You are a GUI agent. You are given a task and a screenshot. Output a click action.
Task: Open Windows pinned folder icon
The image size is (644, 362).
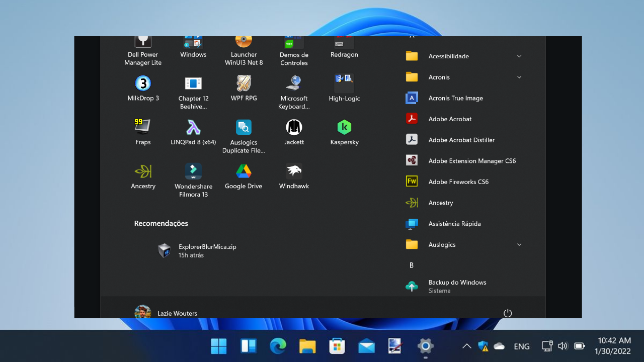(193, 48)
